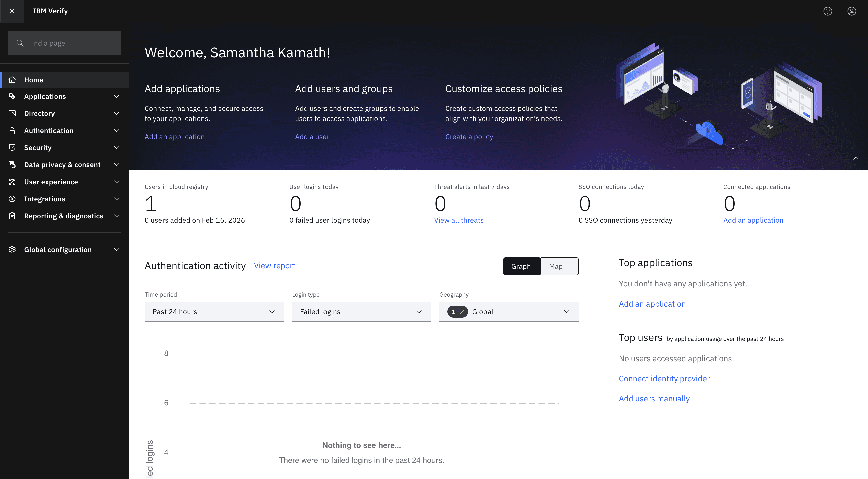
Task: Collapse the welcome banner chevron
Action: [x=855, y=158]
